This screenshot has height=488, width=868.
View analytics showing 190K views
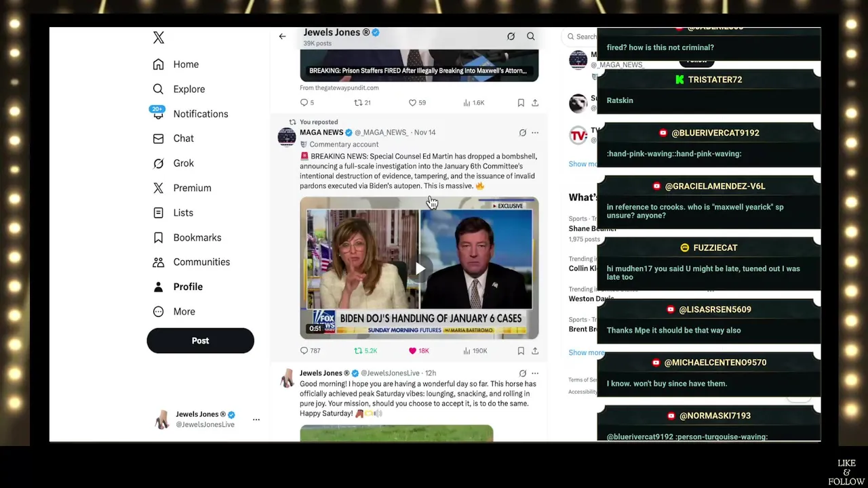point(475,350)
